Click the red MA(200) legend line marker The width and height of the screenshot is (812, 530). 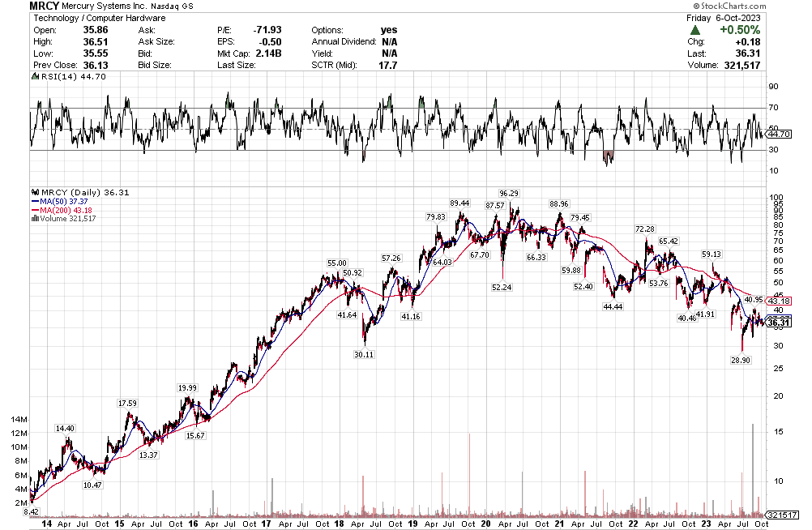[x=33, y=210]
